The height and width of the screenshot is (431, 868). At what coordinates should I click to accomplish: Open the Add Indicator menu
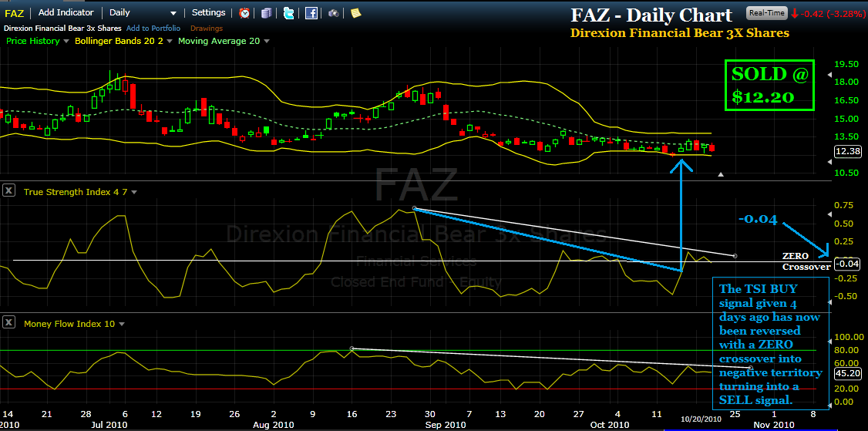click(66, 13)
